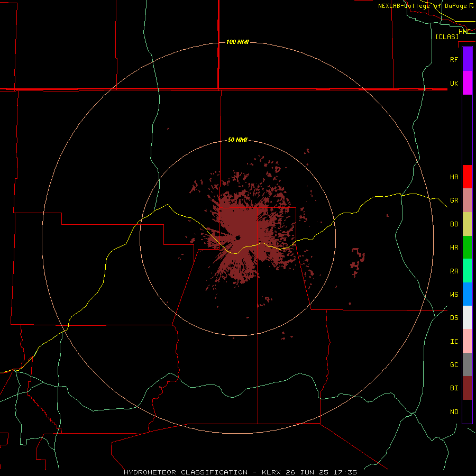
Task: Click the RF legend label
Action: (454, 59)
